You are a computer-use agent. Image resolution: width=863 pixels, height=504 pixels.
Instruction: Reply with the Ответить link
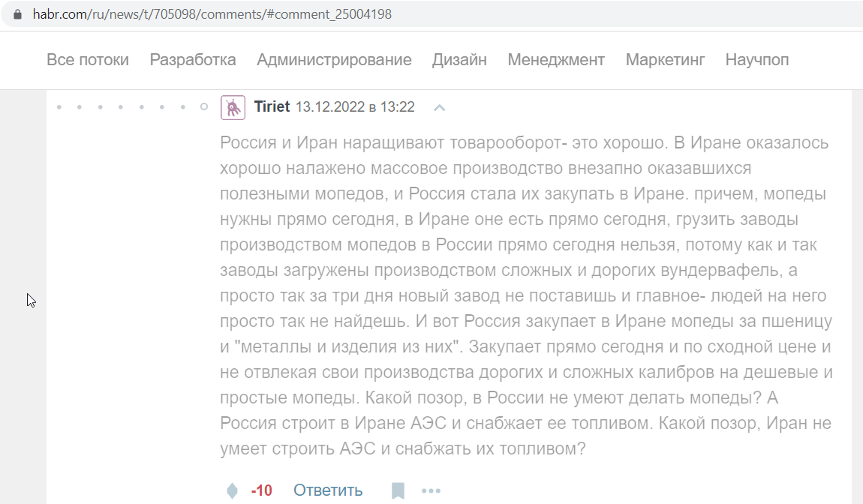pos(328,490)
